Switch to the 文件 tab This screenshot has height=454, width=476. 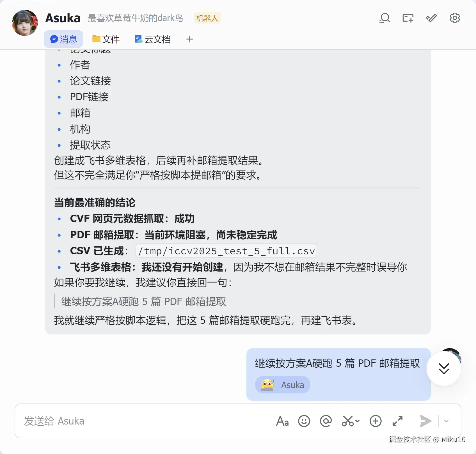point(106,39)
